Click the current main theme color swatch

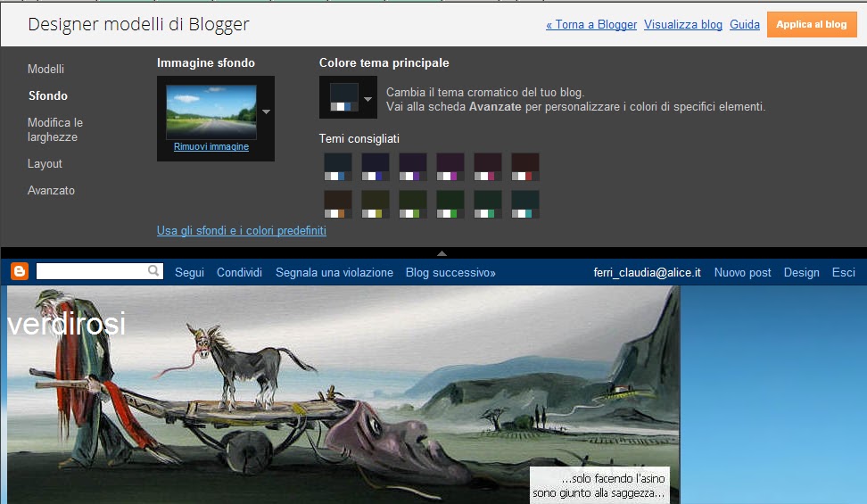[x=344, y=97]
